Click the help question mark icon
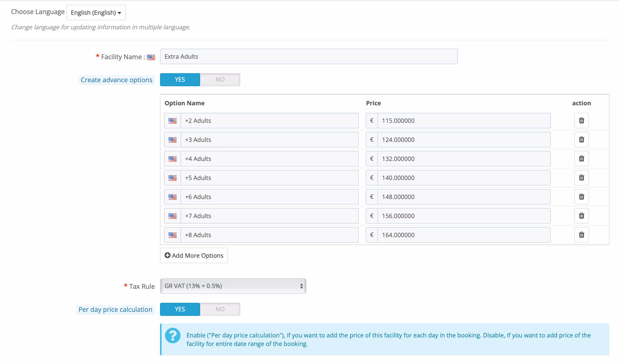The image size is (619, 364). 173,335
